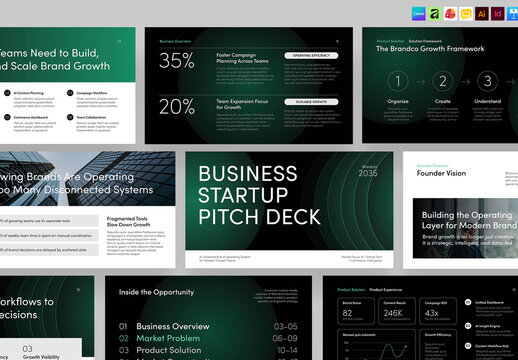Click the yellow Google Slides icon
This screenshot has width=518, height=360.
[466, 14]
